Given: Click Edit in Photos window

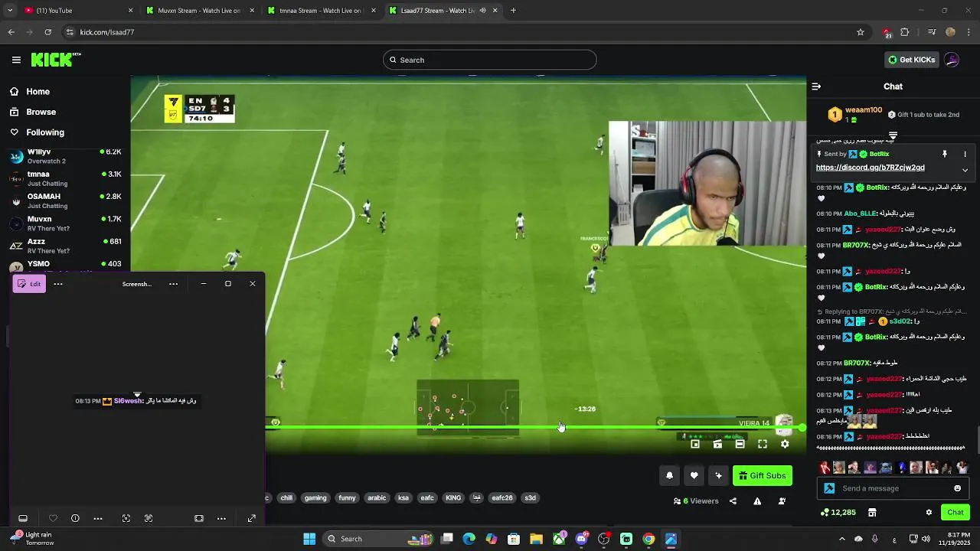Looking at the screenshot, I should click(x=29, y=284).
